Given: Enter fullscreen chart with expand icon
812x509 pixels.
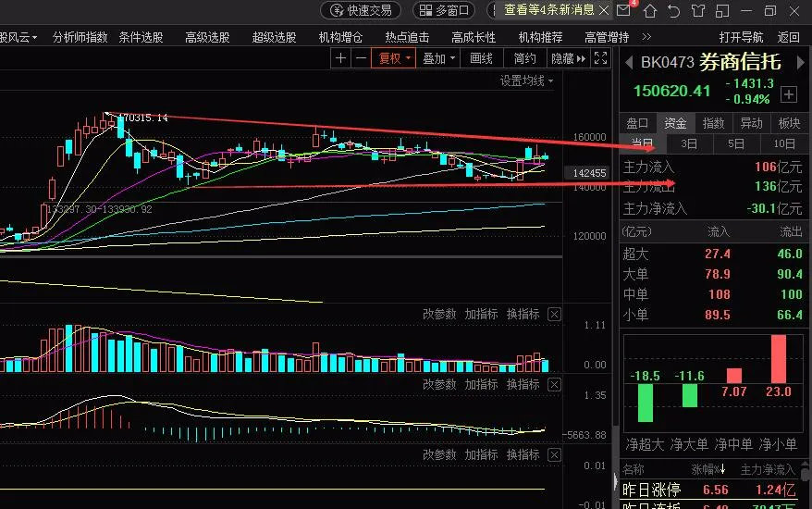Looking at the screenshot, I should point(601,58).
